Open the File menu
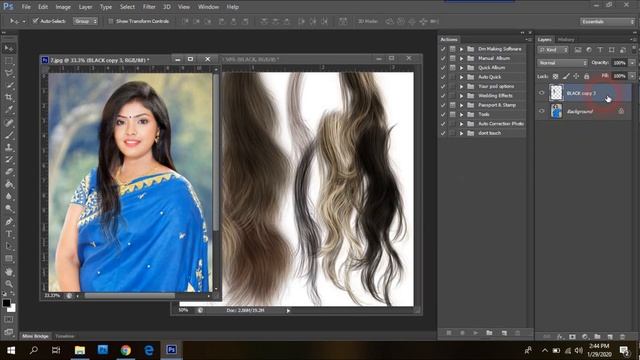The width and height of the screenshot is (640, 360). click(x=26, y=7)
